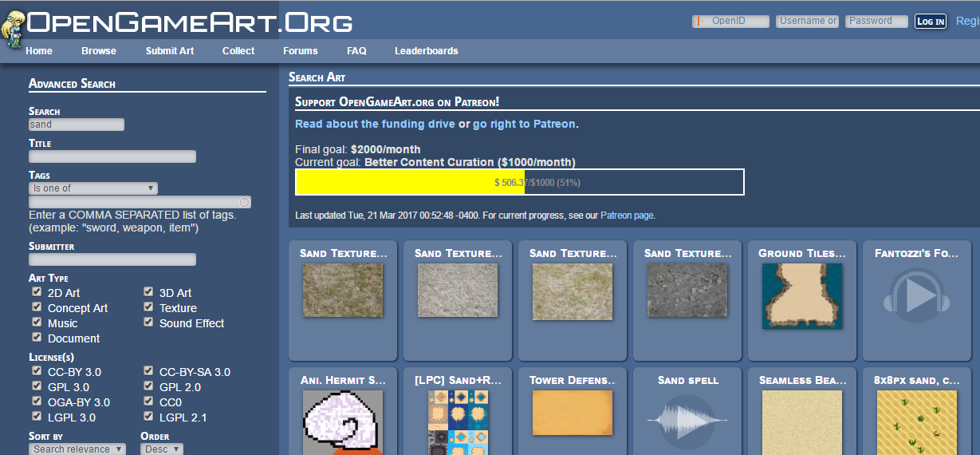The width and height of the screenshot is (980, 455).
Task: Toggle the LGPL 2.1 license checkbox
Action: pos(148,417)
